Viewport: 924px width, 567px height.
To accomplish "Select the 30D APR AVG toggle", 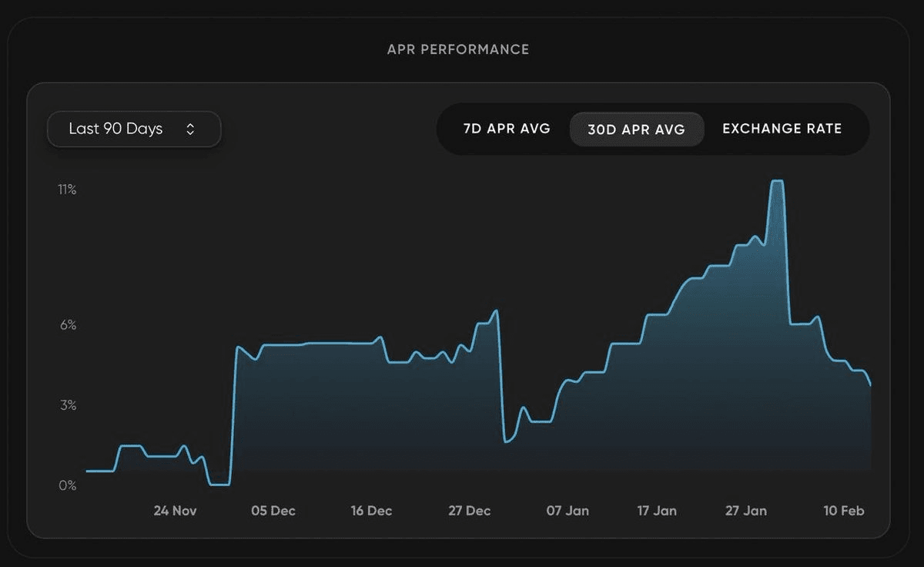I will point(636,129).
